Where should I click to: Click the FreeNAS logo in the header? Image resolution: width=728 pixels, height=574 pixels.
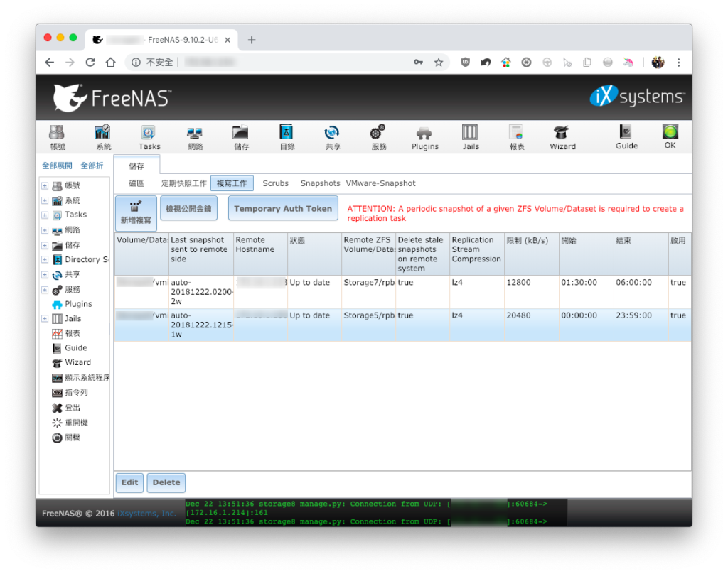pos(112,98)
